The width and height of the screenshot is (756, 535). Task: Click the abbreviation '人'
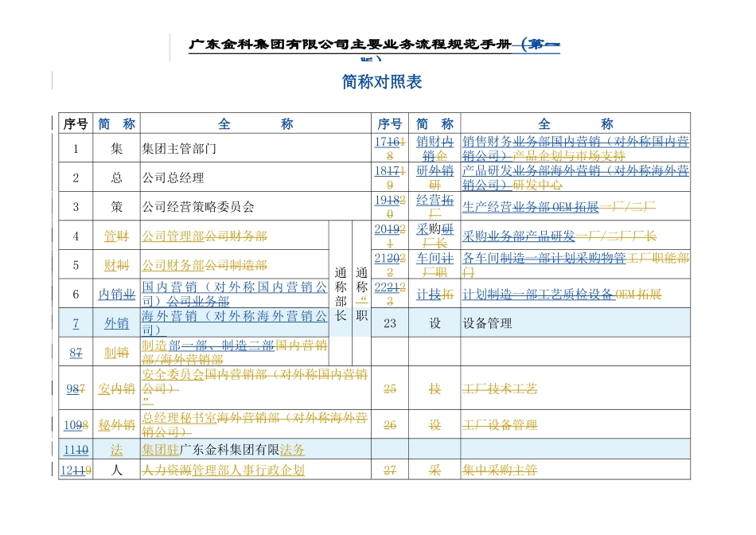117,470
